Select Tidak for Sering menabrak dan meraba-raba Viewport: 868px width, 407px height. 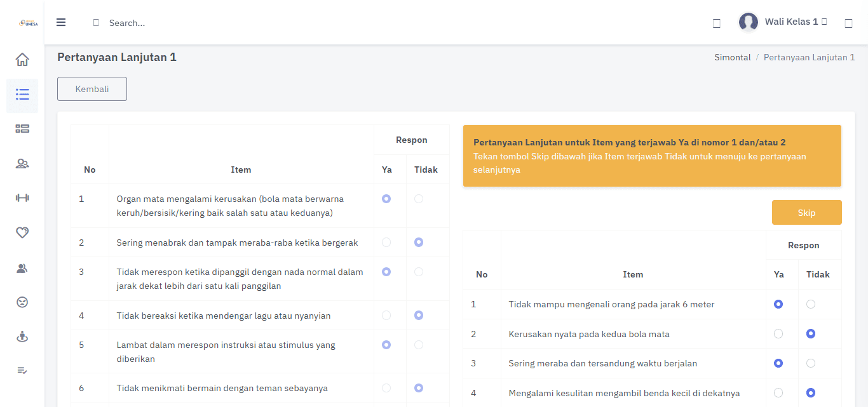[418, 243]
